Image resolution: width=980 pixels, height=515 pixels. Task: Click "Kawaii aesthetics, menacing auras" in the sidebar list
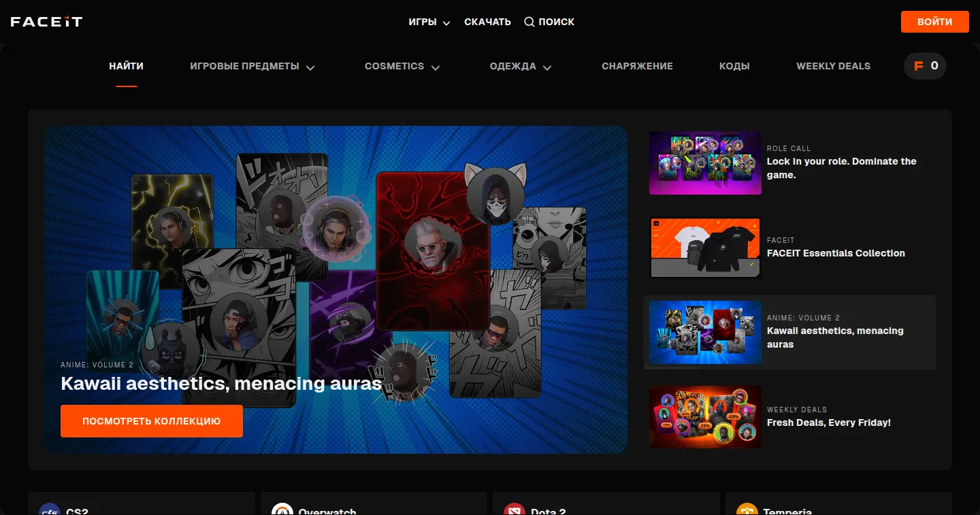pos(835,337)
